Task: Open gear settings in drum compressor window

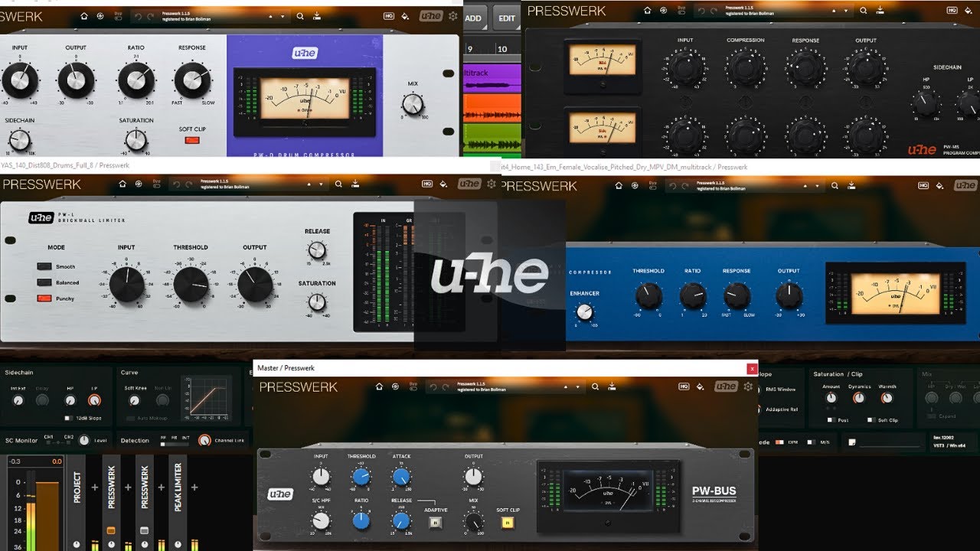Action: coord(453,15)
